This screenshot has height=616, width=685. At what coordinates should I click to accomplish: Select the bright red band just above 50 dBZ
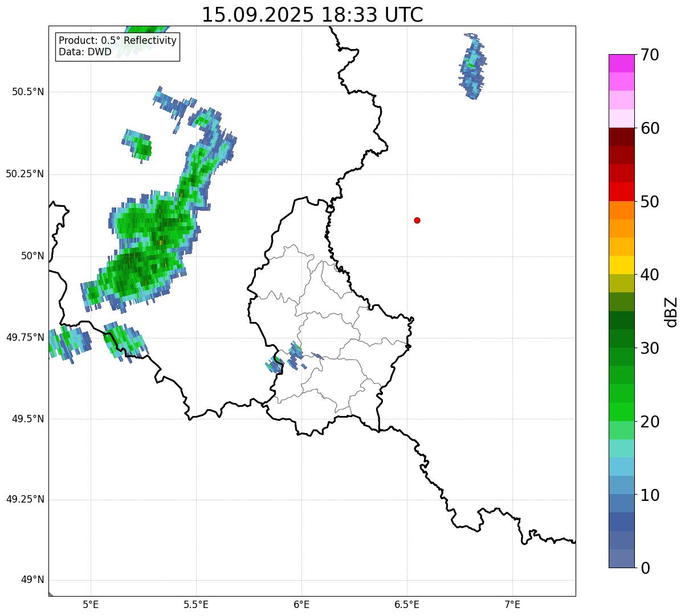(x=621, y=192)
